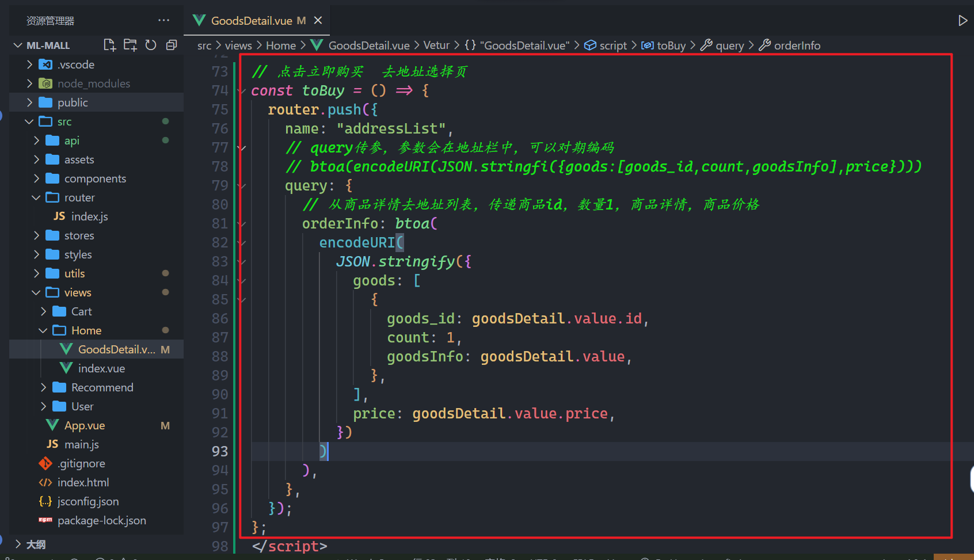Image resolution: width=974 pixels, height=560 pixels.
Task: Click the New Folder icon in explorer
Action: click(x=131, y=45)
